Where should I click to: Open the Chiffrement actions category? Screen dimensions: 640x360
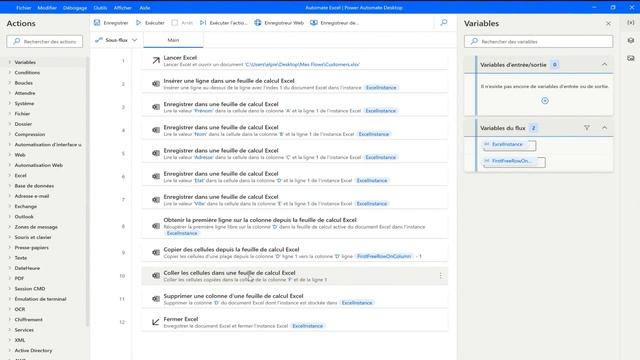[29, 320]
